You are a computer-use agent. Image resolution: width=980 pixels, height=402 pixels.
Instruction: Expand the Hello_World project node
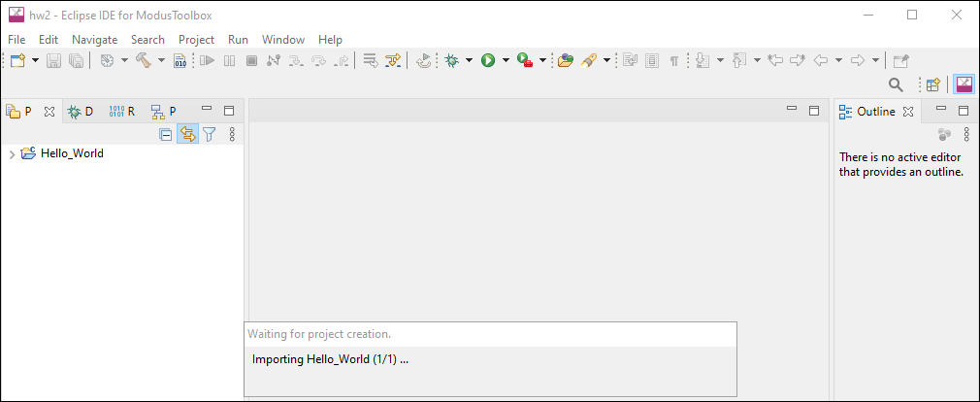pyautogui.click(x=12, y=153)
